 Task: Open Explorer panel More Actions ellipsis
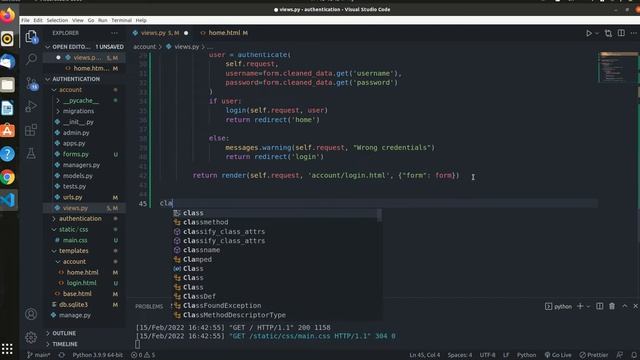[114, 33]
